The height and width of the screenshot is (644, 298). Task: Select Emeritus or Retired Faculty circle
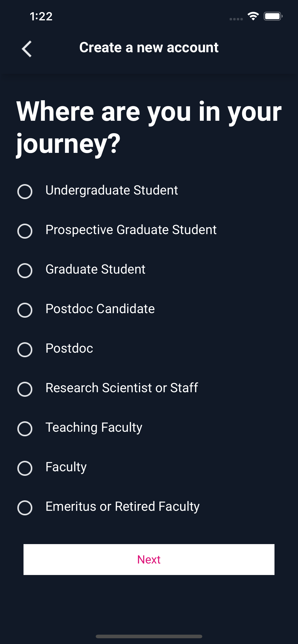click(25, 507)
